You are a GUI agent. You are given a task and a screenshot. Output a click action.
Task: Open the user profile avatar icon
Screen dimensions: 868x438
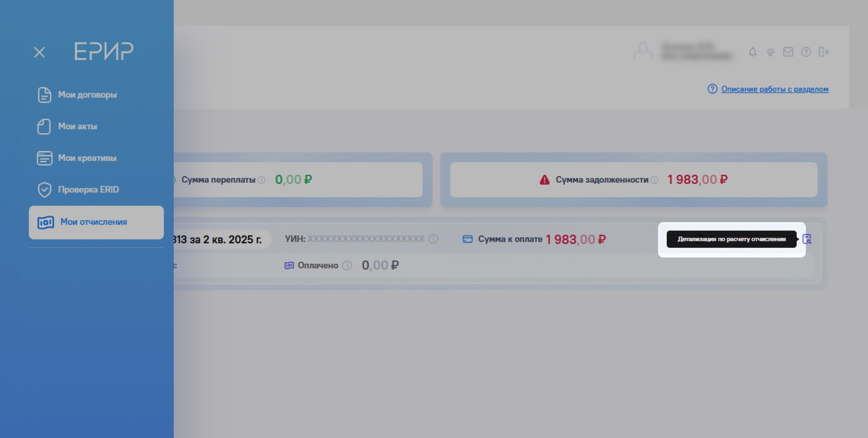coord(643,51)
